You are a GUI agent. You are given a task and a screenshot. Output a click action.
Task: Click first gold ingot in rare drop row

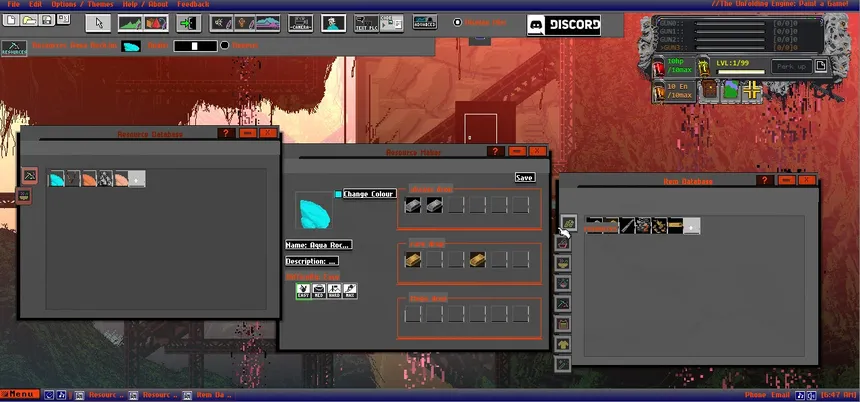(x=413, y=259)
